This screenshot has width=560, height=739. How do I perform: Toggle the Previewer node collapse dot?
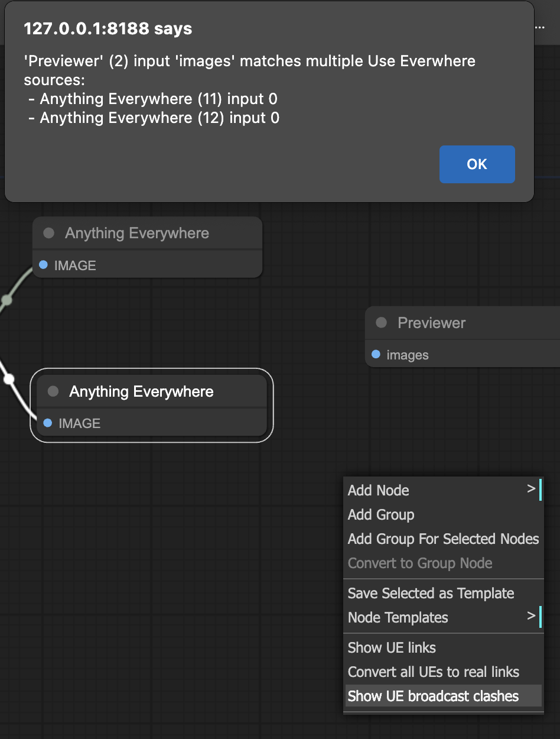[x=382, y=323]
